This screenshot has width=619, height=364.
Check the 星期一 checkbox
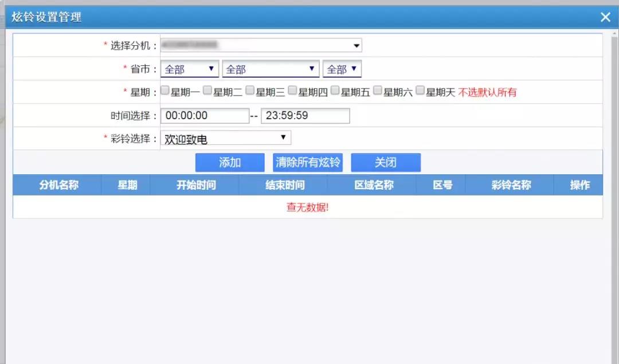coord(165,91)
